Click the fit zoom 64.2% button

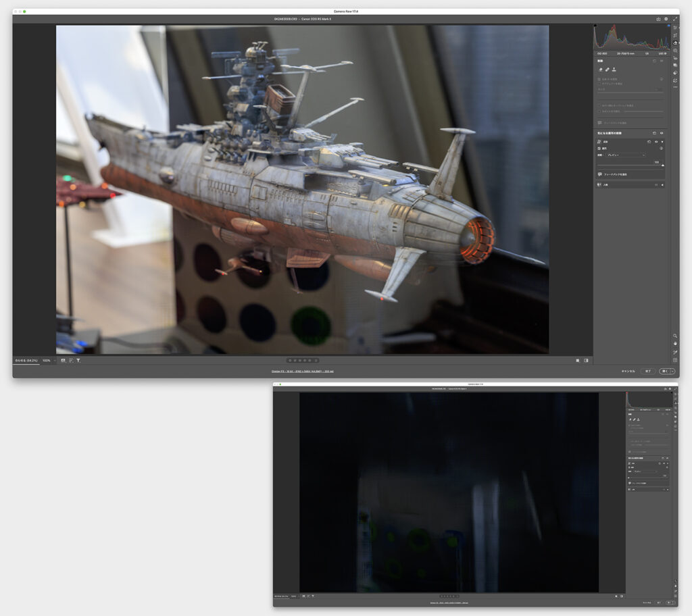(x=26, y=361)
